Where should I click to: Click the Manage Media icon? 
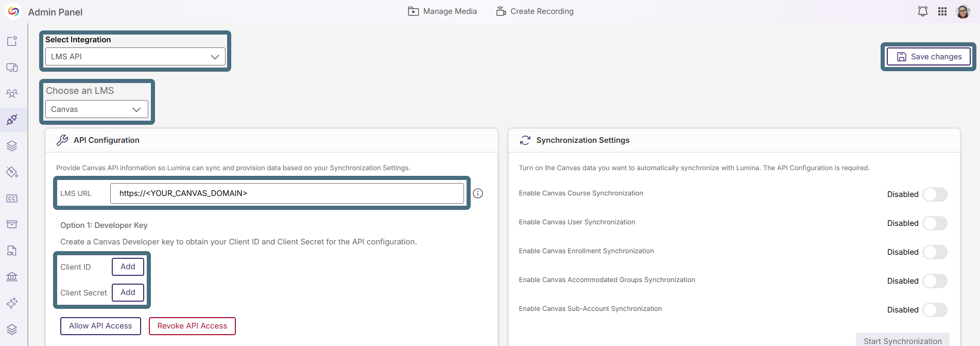click(x=413, y=11)
